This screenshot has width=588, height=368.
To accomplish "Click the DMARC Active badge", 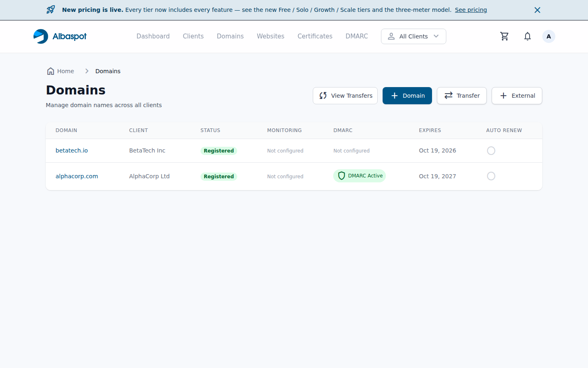I will tap(359, 176).
